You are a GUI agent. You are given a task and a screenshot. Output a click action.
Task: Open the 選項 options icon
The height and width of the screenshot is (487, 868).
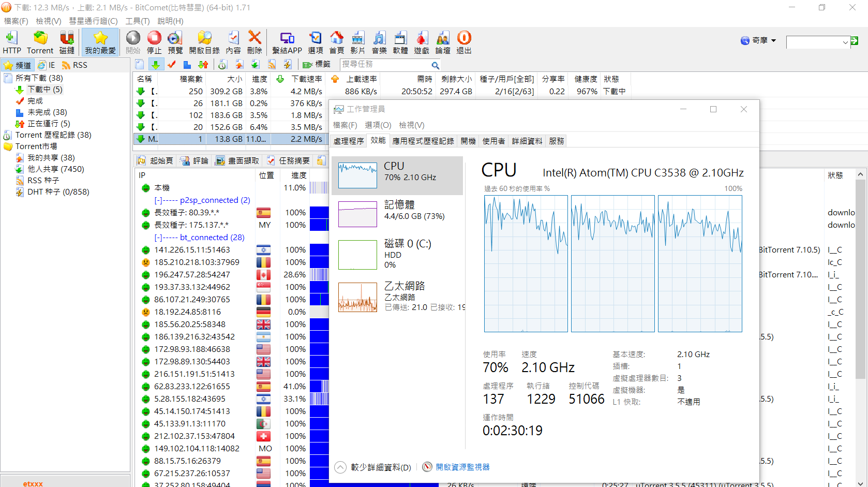coord(316,42)
